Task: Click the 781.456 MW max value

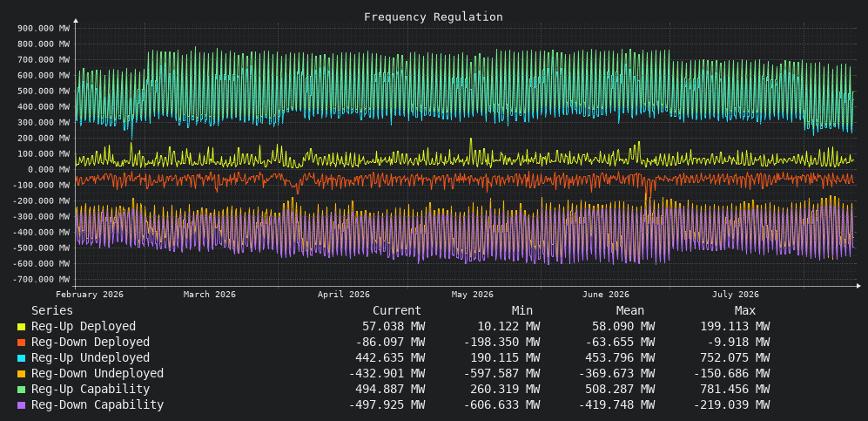Action: click(735, 389)
